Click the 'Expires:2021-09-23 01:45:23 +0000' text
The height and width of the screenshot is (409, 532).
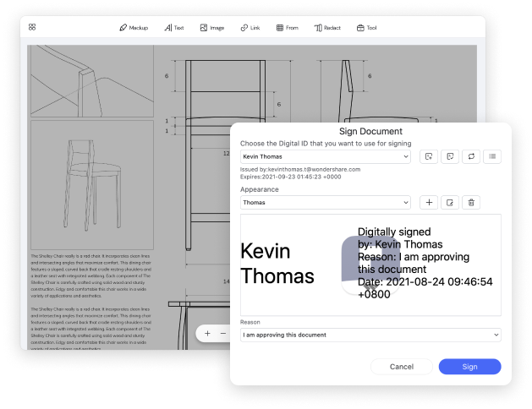tap(291, 177)
